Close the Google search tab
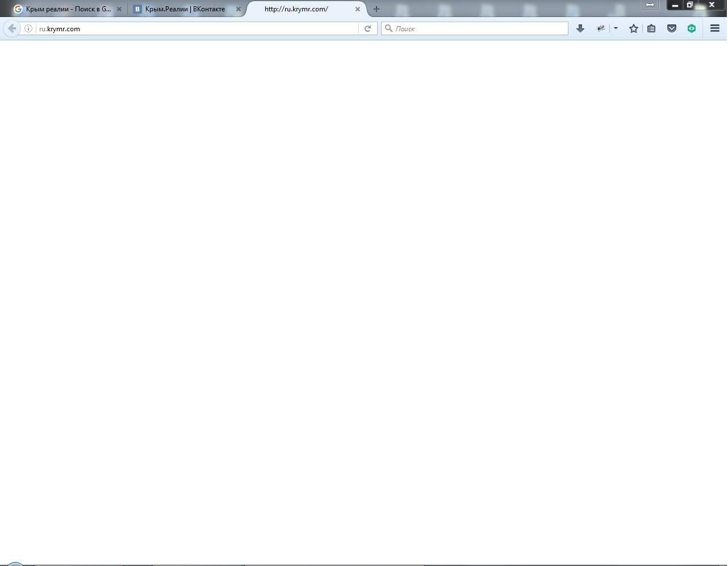 [x=119, y=9]
